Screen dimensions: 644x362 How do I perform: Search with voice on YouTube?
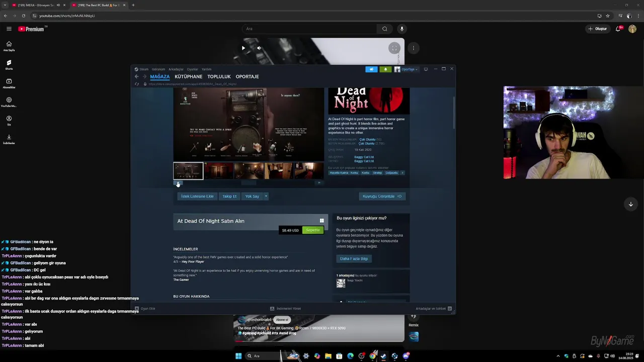click(401, 29)
